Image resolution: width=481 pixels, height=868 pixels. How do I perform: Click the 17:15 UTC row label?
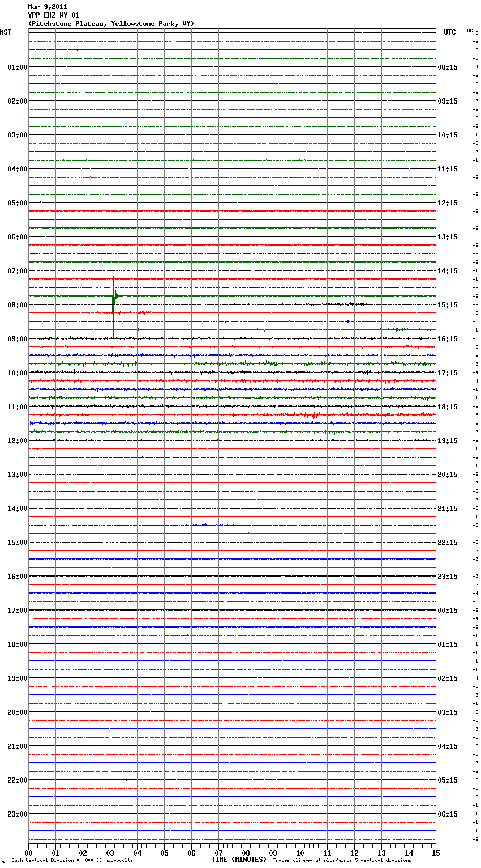(x=448, y=373)
